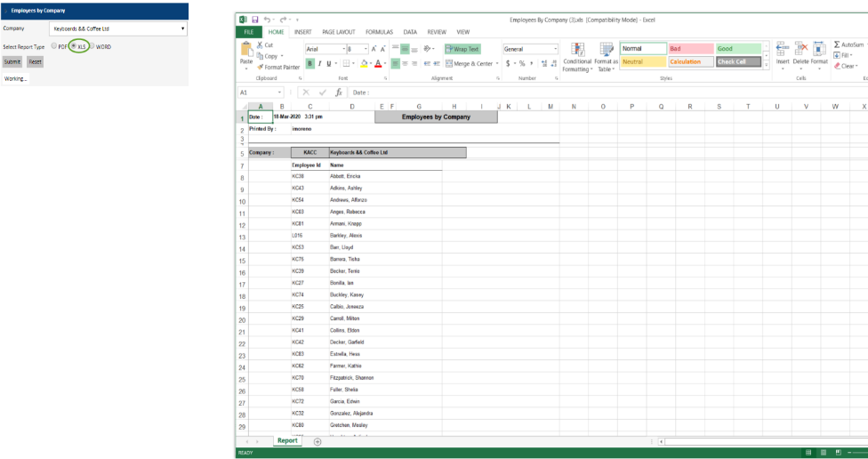868x459 pixels.
Task: Open the General number format dropdown
Action: [555, 49]
